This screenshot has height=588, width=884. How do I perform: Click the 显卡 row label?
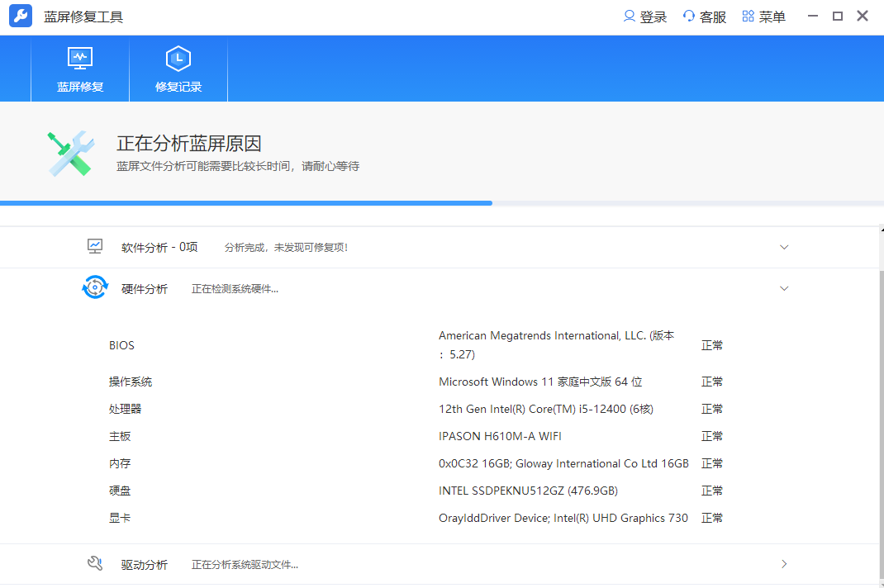[x=120, y=518]
